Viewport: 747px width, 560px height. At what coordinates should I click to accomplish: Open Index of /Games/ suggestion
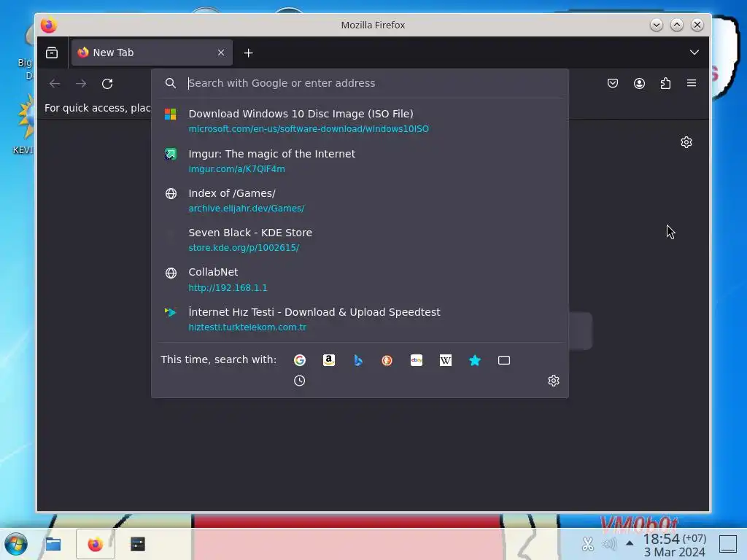coord(360,201)
